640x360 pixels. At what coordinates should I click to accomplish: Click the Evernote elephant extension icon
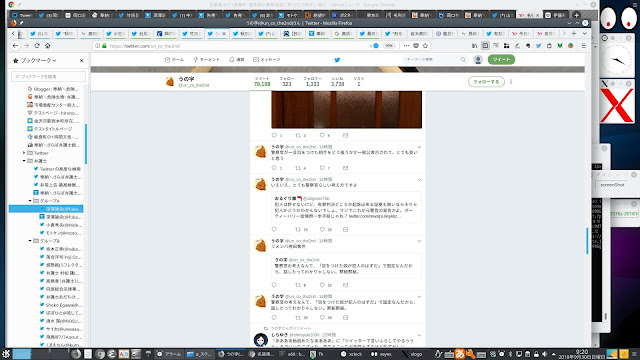pos(528,46)
